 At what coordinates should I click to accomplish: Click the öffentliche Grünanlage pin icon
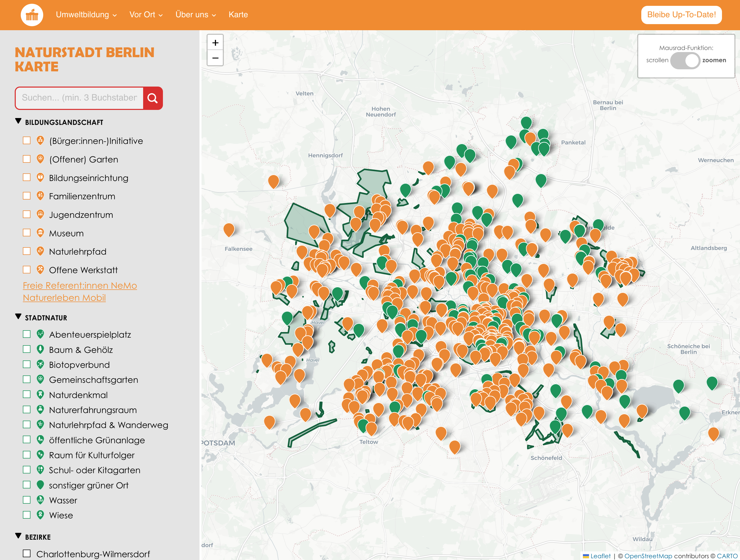coord(40,439)
